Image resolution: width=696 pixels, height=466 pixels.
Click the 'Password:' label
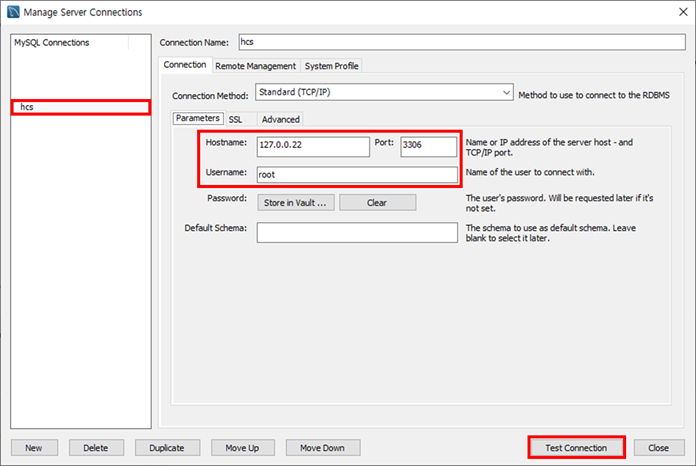[227, 198]
